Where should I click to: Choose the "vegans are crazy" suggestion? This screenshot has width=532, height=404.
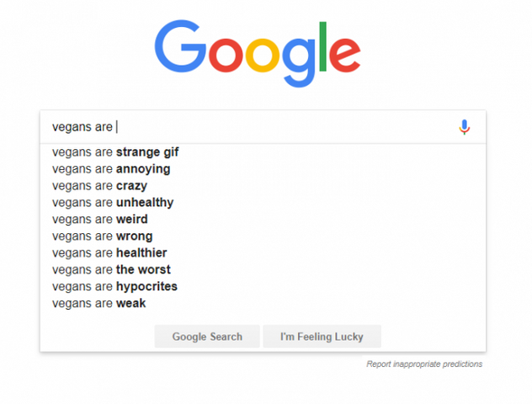(99, 186)
